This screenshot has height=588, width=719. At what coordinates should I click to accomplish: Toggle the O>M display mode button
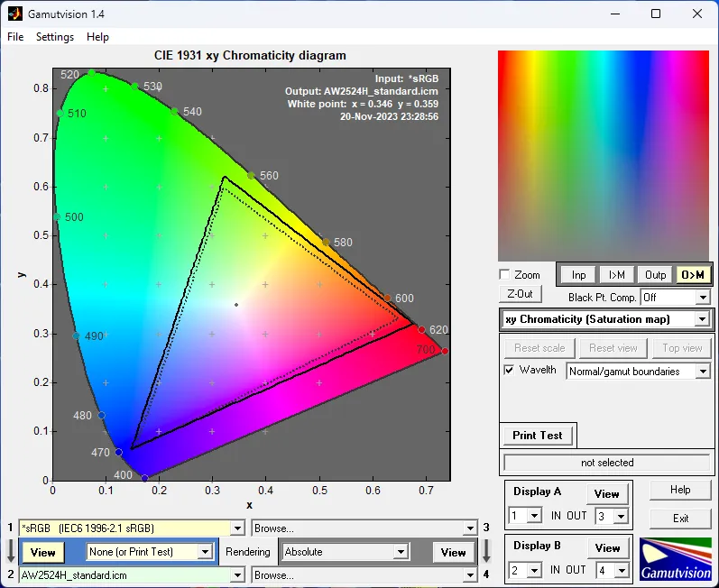click(693, 275)
